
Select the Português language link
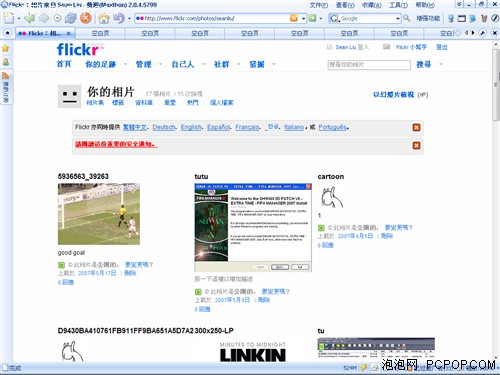click(x=332, y=127)
